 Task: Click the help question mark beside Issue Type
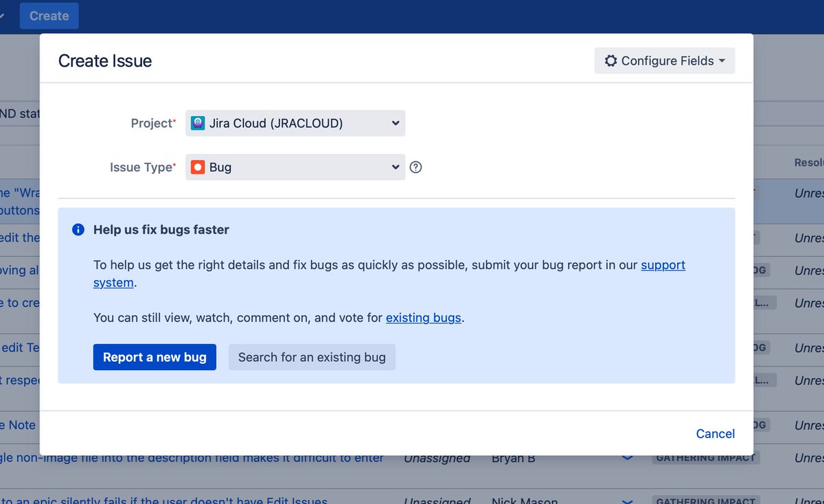(415, 167)
